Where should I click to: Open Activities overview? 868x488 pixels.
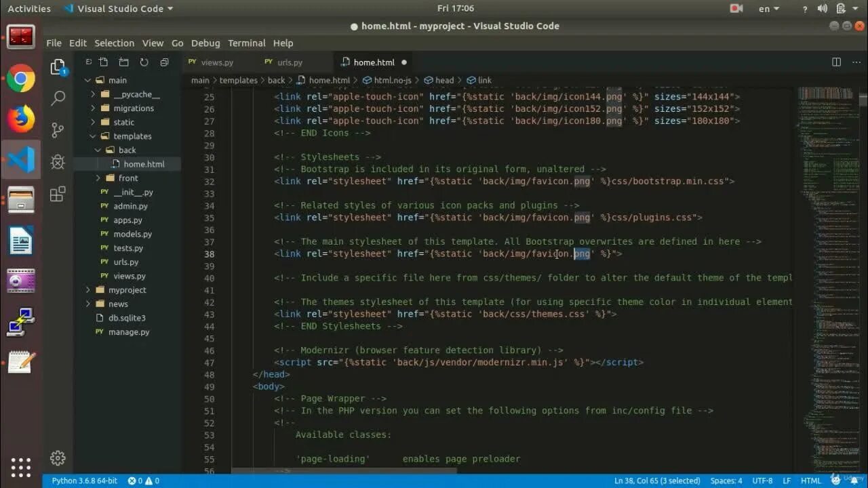coord(29,9)
